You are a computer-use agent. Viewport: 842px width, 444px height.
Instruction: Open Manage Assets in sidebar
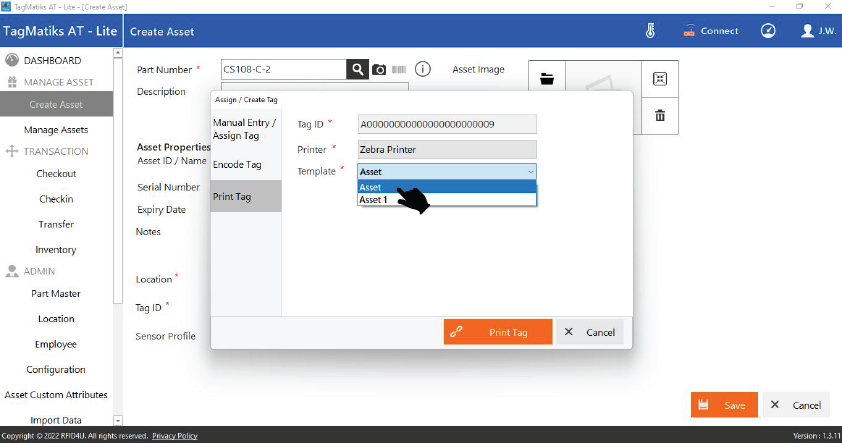[56, 130]
